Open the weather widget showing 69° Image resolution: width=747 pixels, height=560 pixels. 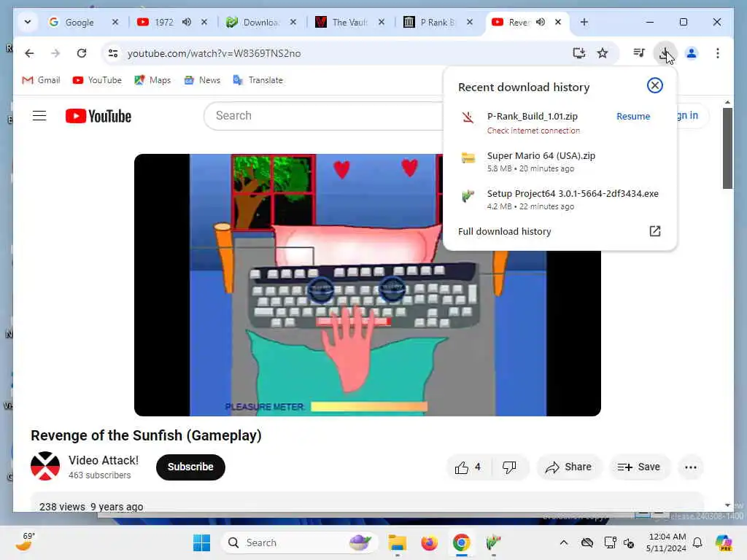(26, 542)
